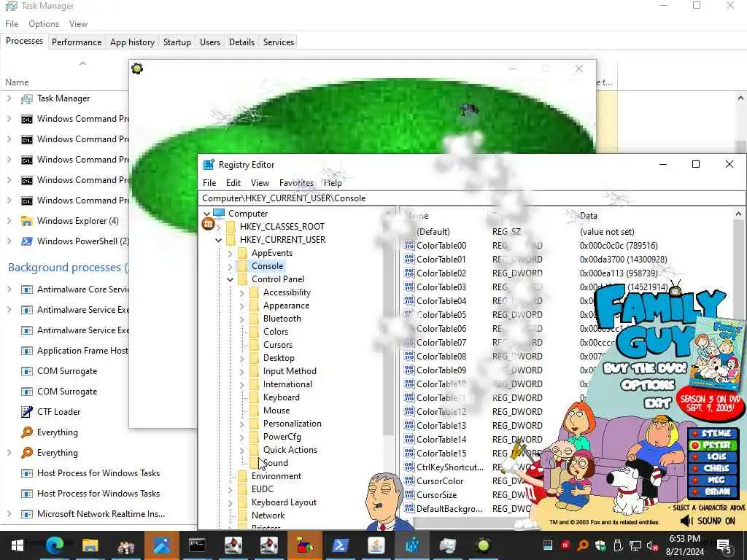Open Task Manager Options menu
Image resolution: width=747 pixels, height=560 pixels.
44,24
